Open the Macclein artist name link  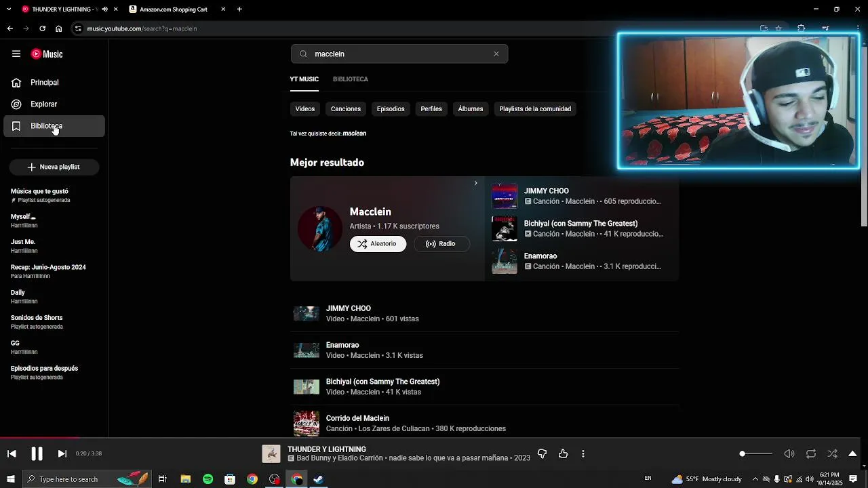tap(370, 211)
